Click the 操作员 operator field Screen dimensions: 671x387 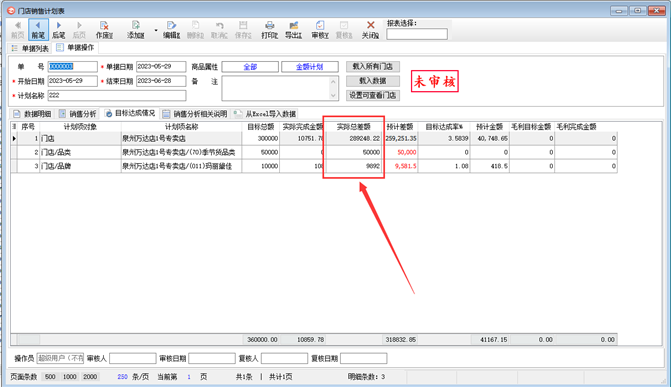(60, 358)
